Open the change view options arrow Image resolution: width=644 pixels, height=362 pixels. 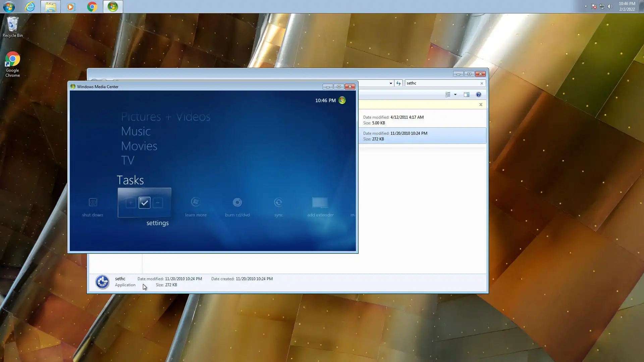pos(455,95)
